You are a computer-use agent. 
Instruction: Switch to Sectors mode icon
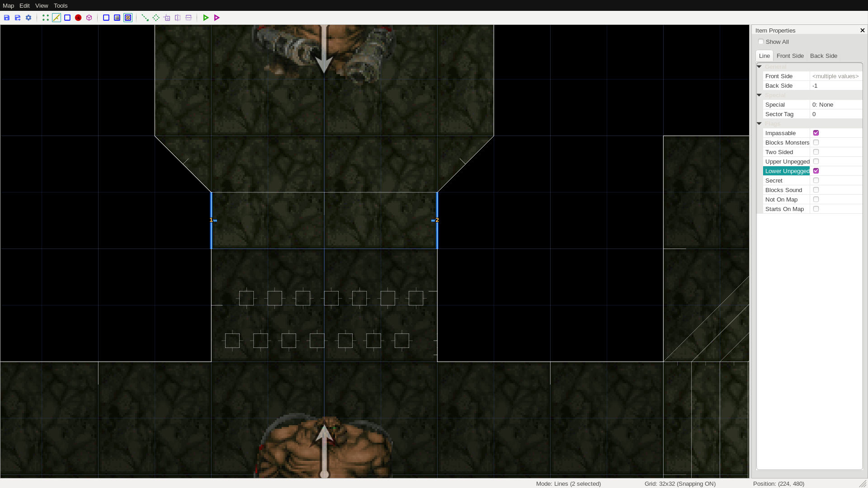click(x=67, y=18)
